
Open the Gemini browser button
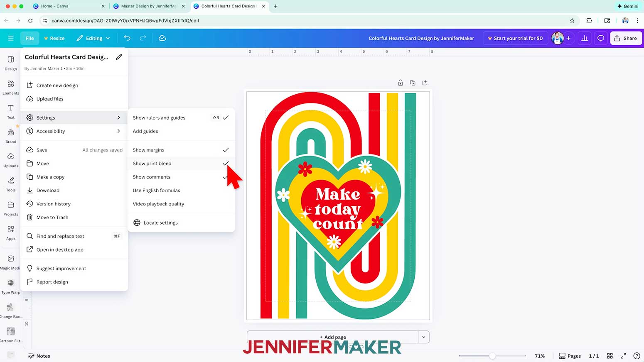tap(628, 6)
